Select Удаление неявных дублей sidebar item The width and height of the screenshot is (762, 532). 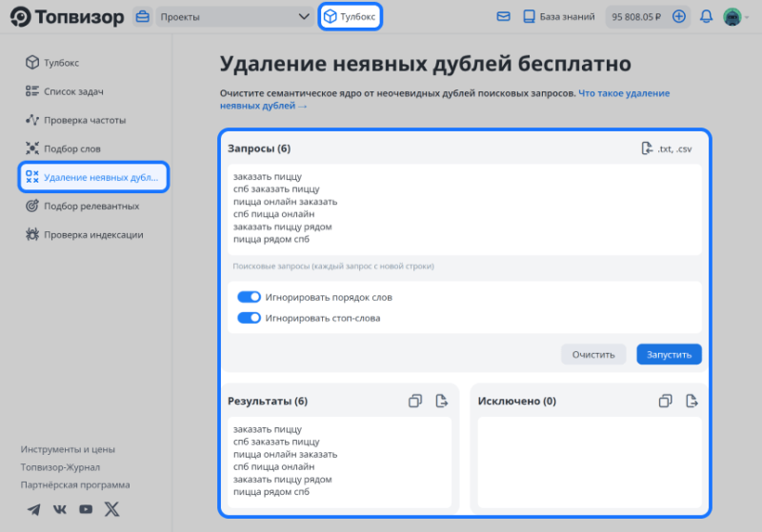(93, 177)
